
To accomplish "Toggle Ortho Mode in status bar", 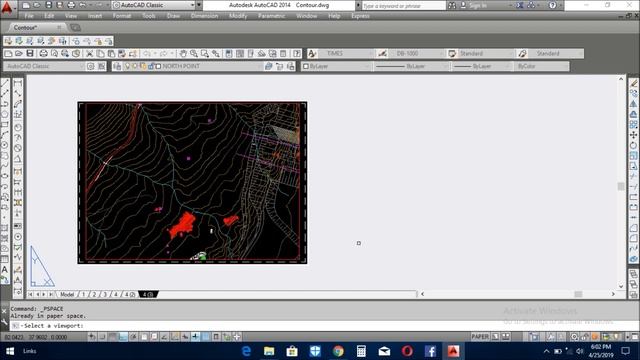I will coord(123,337).
